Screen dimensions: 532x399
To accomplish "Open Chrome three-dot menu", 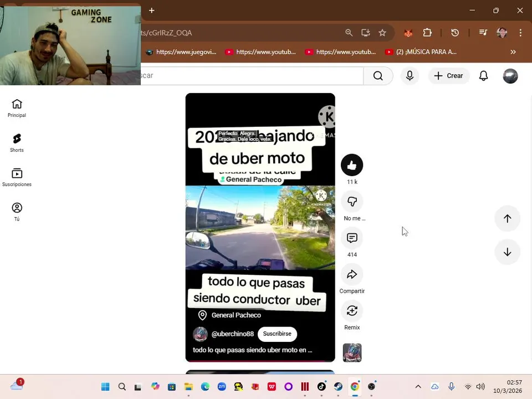I will click(x=520, y=33).
